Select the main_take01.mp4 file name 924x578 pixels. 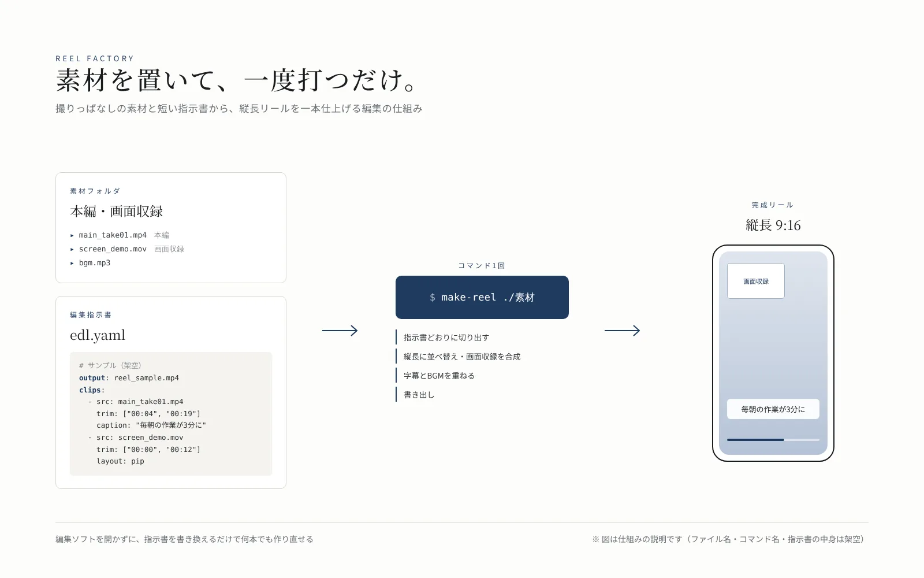[x=113, y=235]
